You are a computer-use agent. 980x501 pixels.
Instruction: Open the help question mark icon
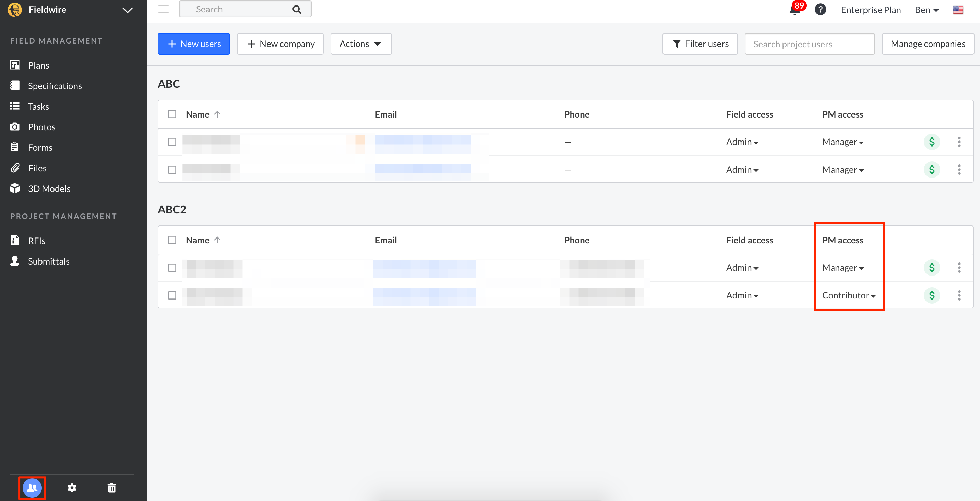(820, 10)
